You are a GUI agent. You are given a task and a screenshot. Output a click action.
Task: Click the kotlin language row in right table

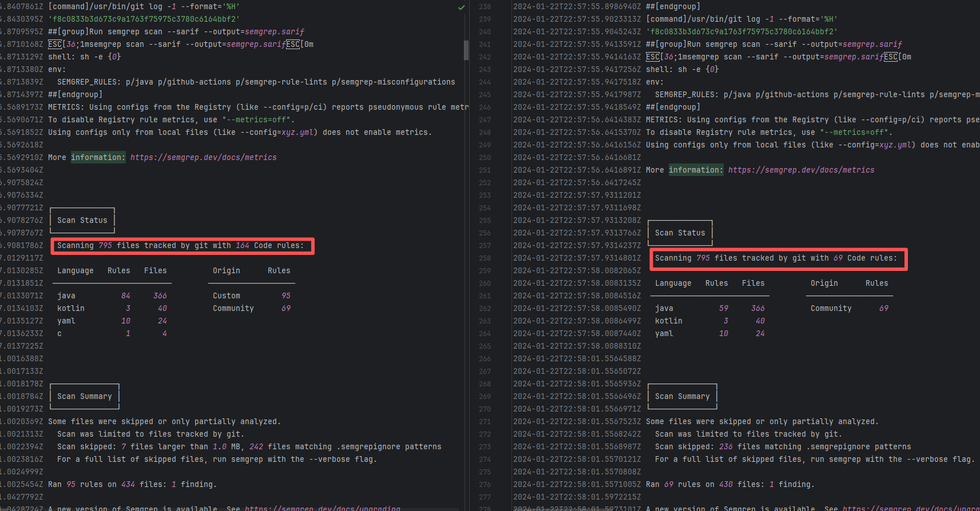pyautogui.click(x=709, y=321)
